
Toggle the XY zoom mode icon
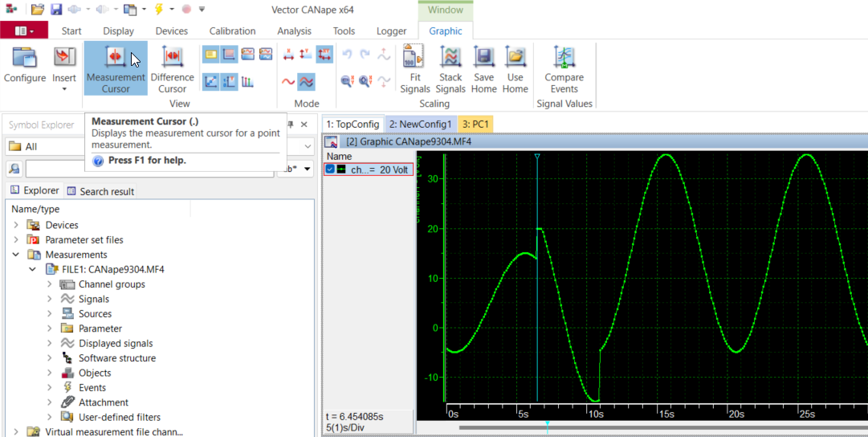coord(324,55)
